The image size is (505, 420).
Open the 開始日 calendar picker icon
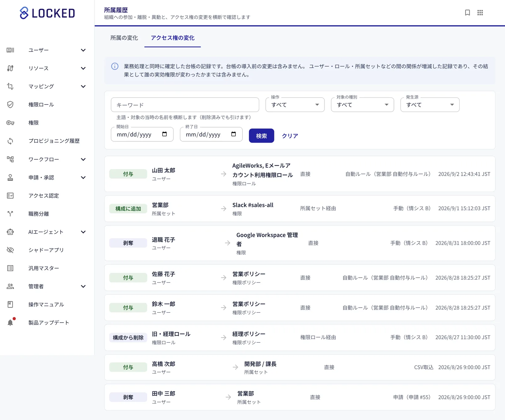coord(164,134)
